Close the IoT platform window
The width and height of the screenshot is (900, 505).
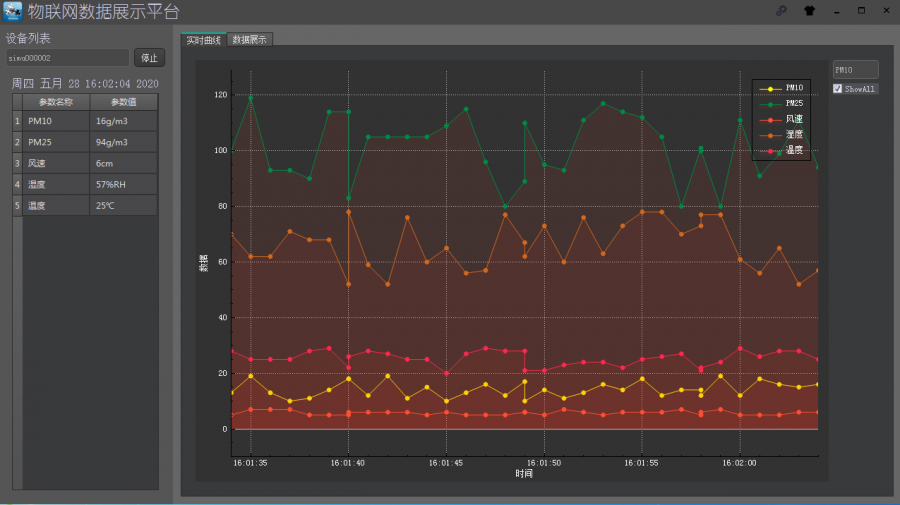[886, 11]
